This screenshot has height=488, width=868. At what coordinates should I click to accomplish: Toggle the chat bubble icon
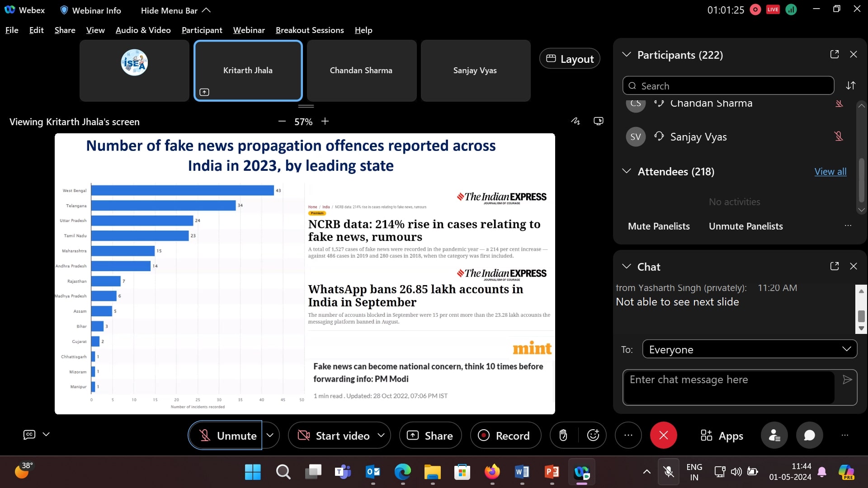point(809,435)
